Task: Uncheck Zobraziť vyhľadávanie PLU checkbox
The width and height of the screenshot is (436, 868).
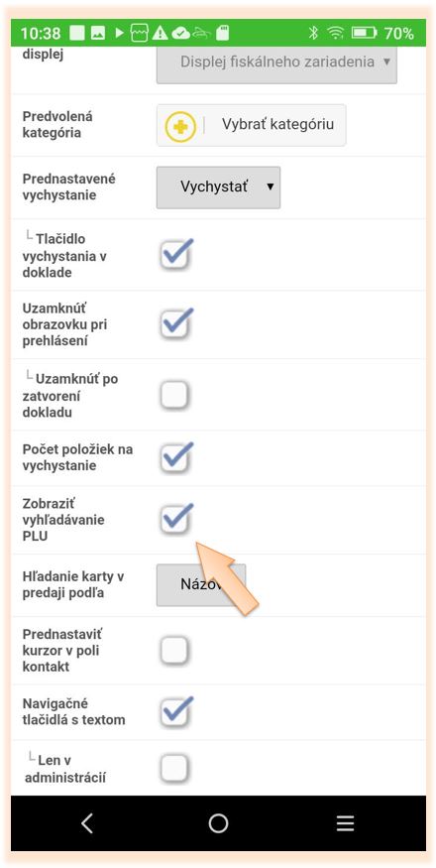Action: tap(175, 519)
